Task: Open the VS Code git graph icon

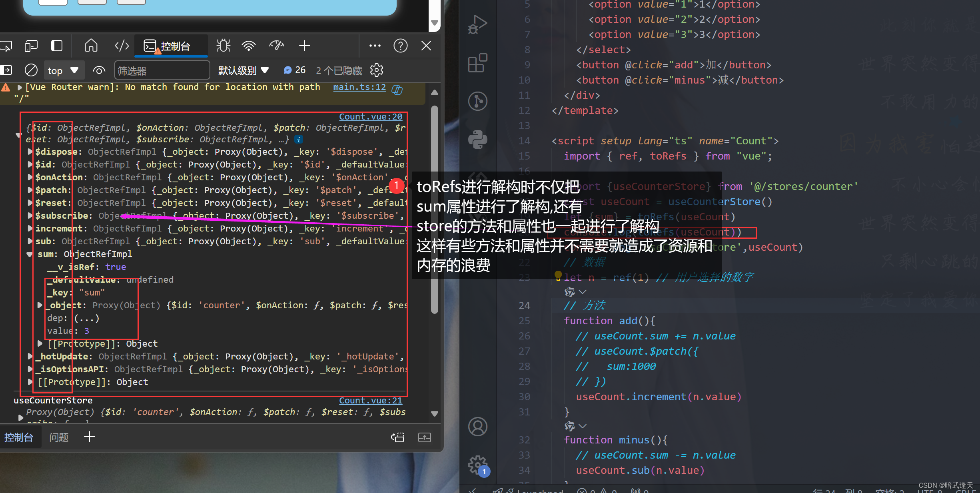Action: click(x=478, y=101)
